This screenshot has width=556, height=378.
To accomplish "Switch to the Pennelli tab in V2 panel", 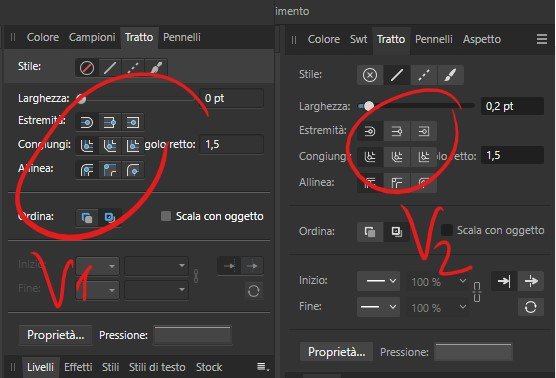I will pyautogui.click(x=434, y=39).
